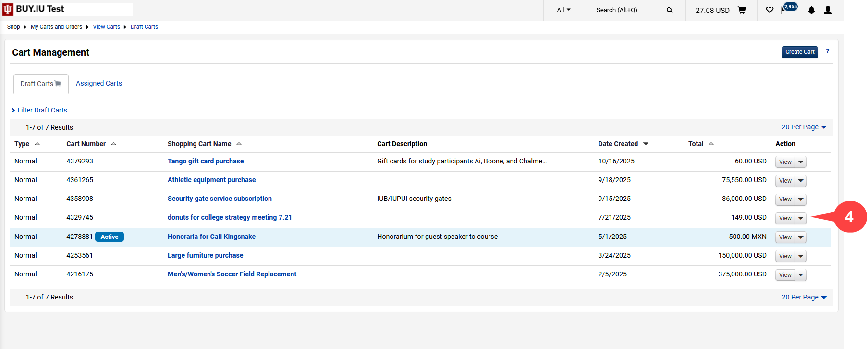This screenshot has height=349, width=868.
Task: Sort by Date Created column arrow
Action: pyautogui.click(x=646, y=144)
